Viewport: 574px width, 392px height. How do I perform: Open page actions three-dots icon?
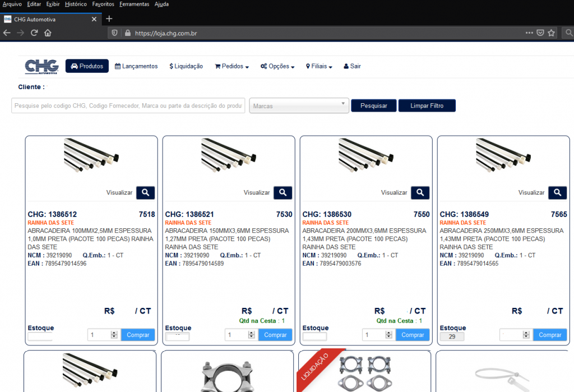pos(529,33)
